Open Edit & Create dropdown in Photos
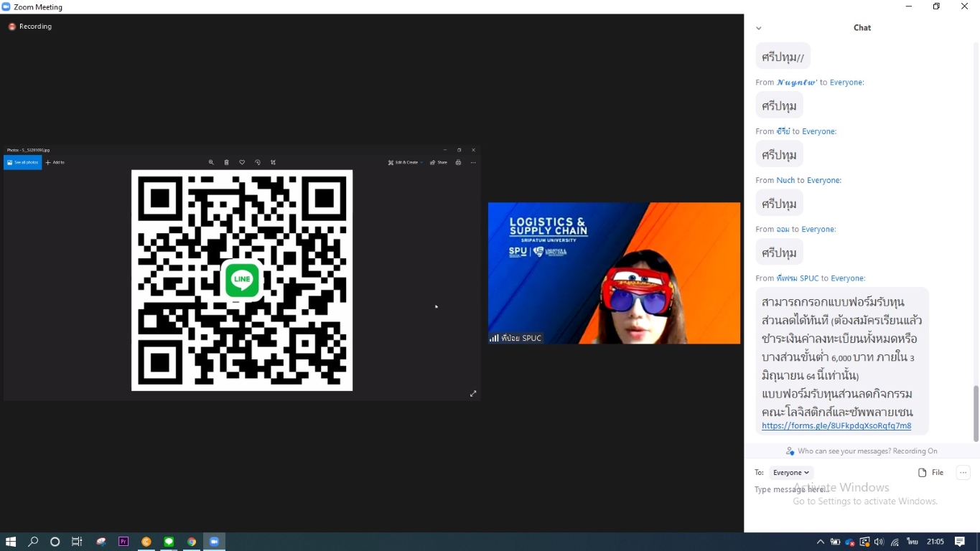 [406, 162]
